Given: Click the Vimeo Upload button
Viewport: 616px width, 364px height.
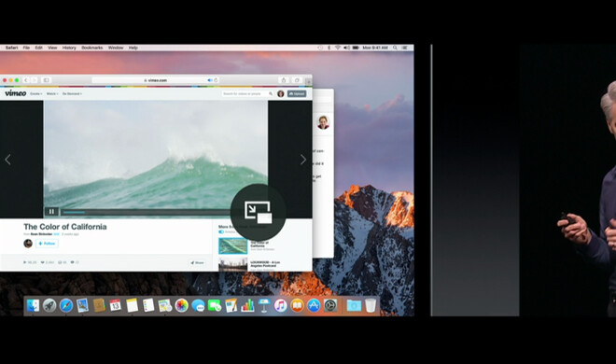Looking at the screenshot, I should 297,93.
